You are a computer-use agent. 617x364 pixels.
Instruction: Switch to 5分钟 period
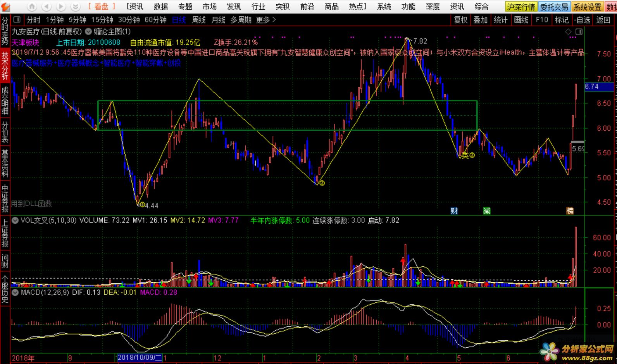pyautogui.click(x=77, y=20)
